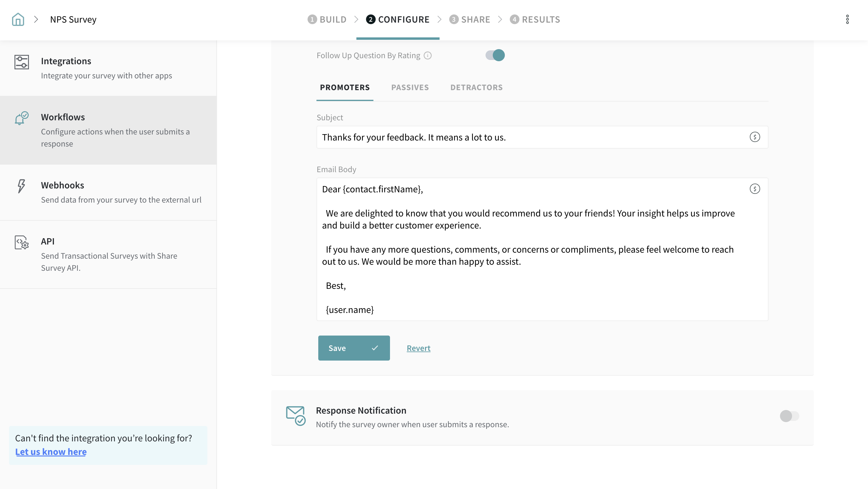Click the Revert link
The height and width of the screenshot is (489, 868).
point(418,348)
